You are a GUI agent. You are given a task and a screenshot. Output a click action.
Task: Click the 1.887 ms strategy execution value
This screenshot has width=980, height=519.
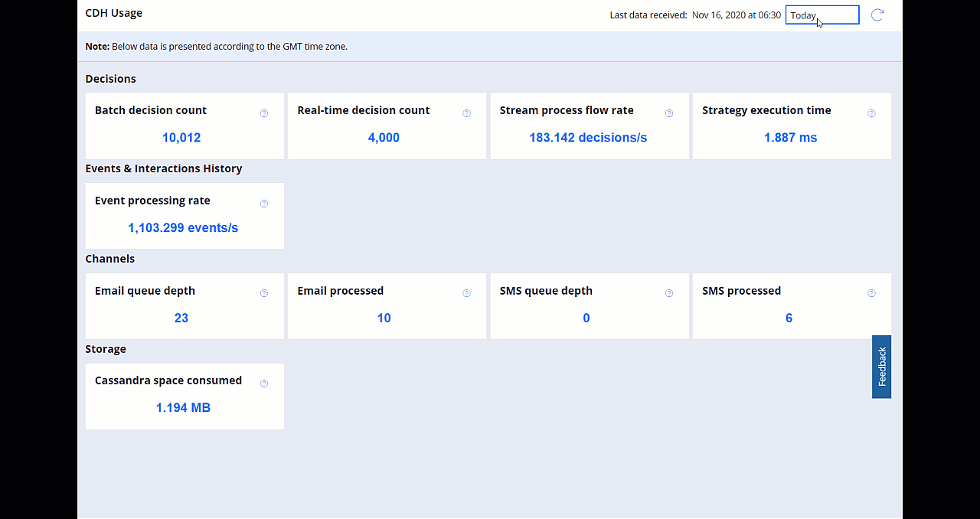coord(790,138)
